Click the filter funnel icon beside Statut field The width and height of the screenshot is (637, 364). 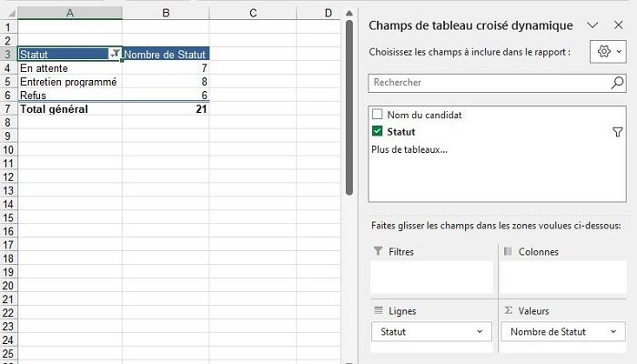point(618,133)
